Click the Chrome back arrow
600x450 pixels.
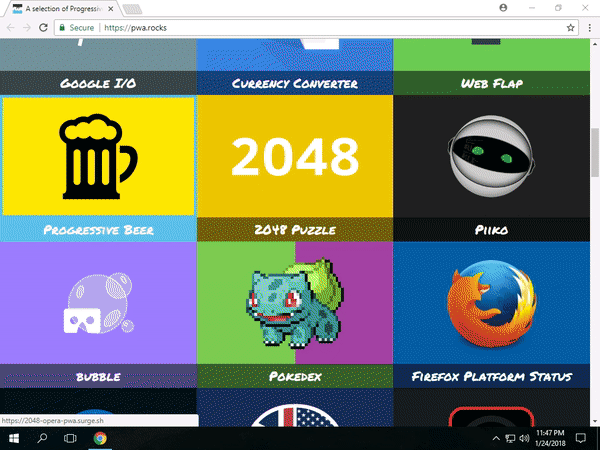click(11, 28)
